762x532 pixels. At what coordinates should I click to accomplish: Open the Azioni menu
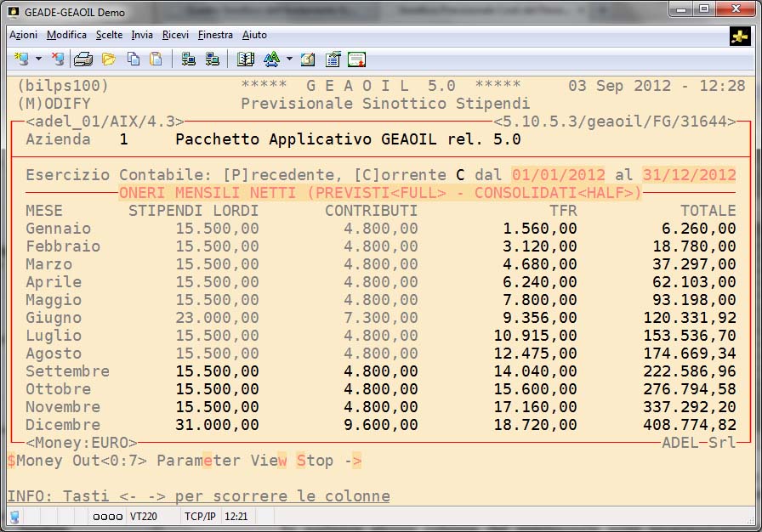point(23,35)
